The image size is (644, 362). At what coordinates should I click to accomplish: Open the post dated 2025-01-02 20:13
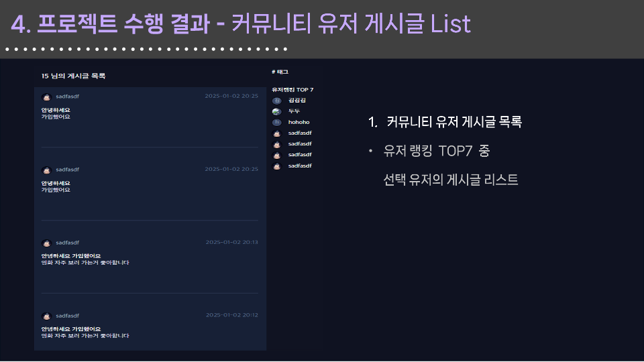click(x=150, y=257)
